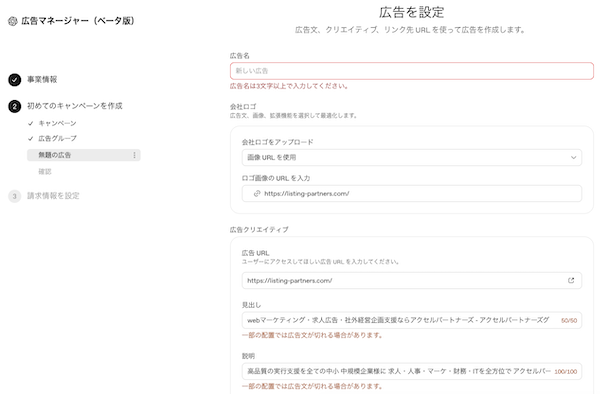The width and height of the screenshot is (600, 394).
Task: Click the truncation warning under 説明
Action: coord(312,386)
